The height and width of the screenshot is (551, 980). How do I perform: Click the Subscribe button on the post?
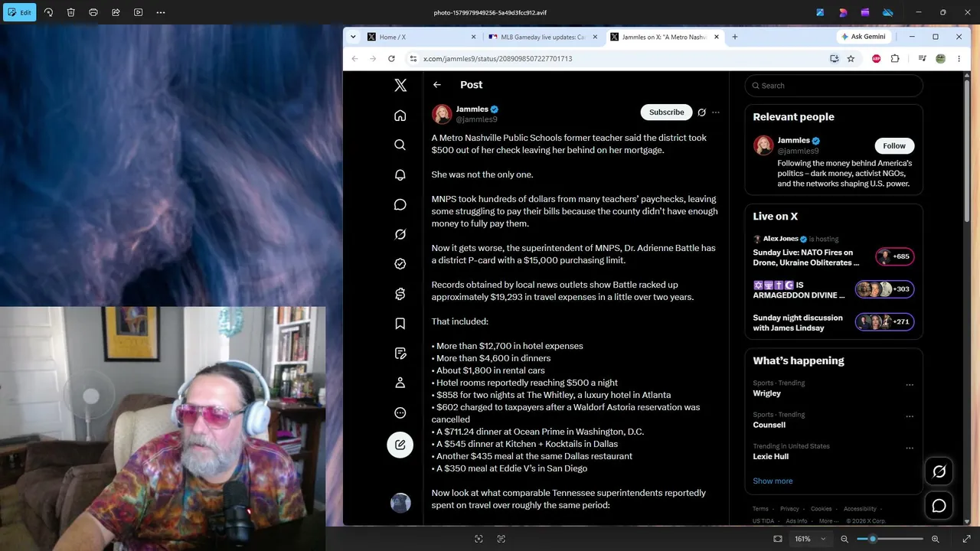pos(666,112)
